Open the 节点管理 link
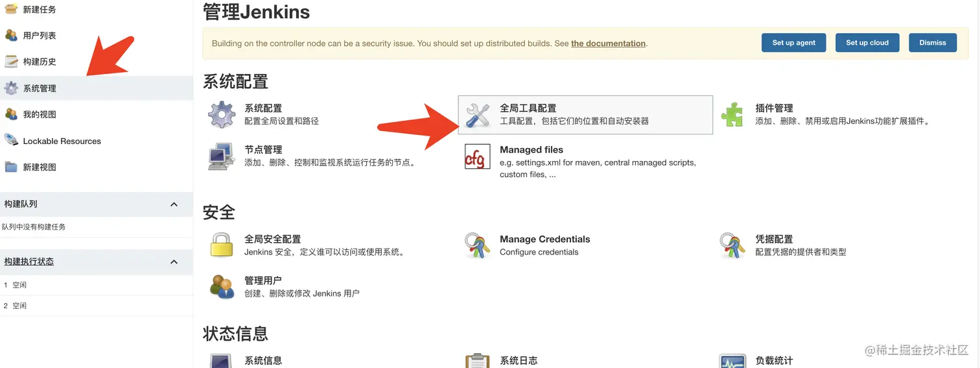Image resolution: width=980 pixels, height=368 pixels. (x=263, y=150)
